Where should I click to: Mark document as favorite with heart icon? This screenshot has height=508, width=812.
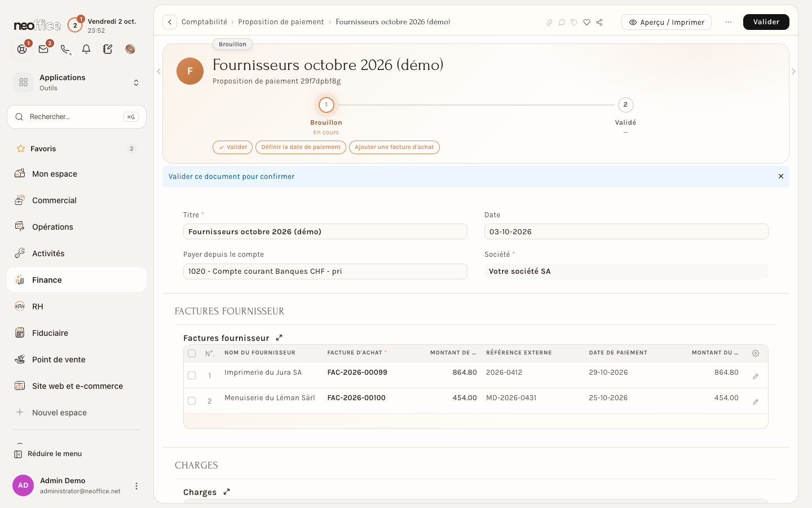(x=586, y=23)
